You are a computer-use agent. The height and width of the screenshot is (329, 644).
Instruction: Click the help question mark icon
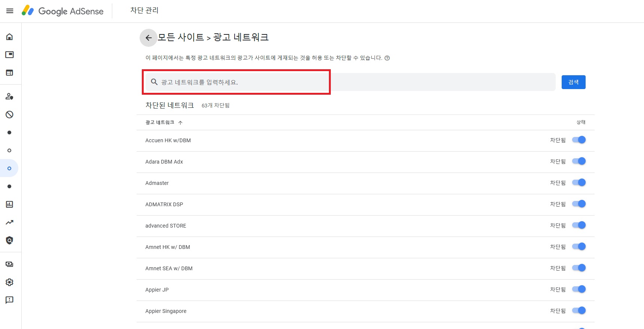tap(387, 58)
